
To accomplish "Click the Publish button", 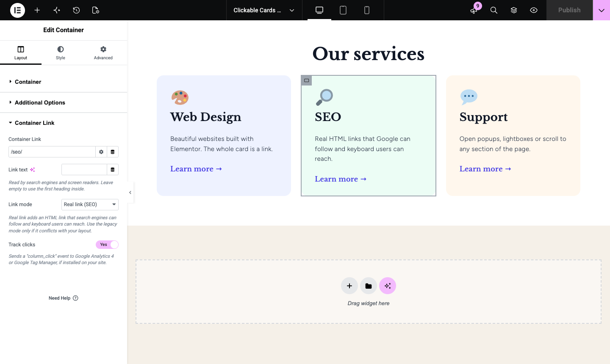I will 569,10.
